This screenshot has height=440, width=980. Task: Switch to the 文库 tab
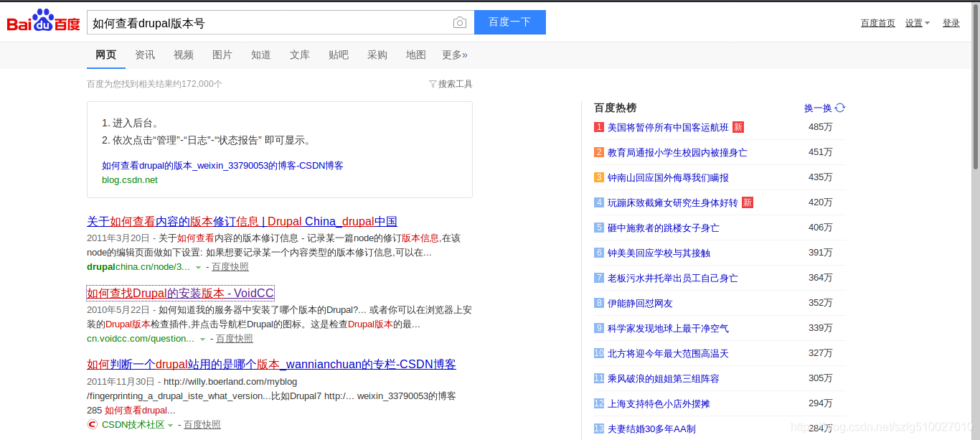point(300,55)
